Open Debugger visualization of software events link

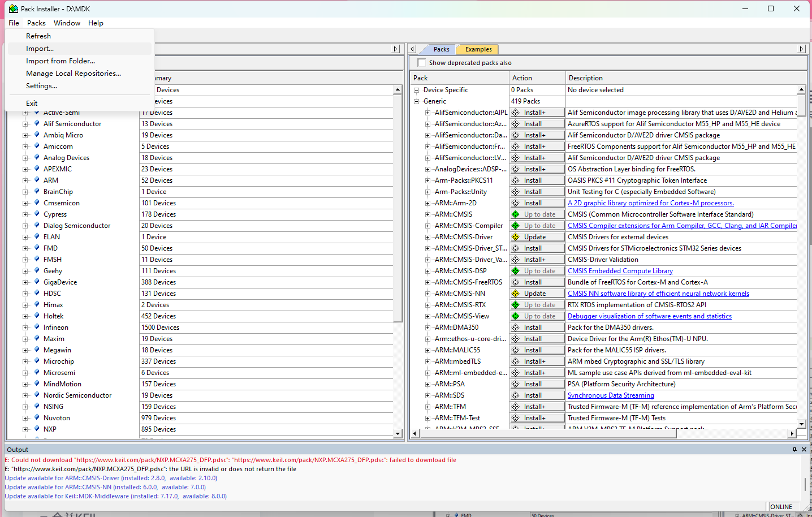pos(650,316)
